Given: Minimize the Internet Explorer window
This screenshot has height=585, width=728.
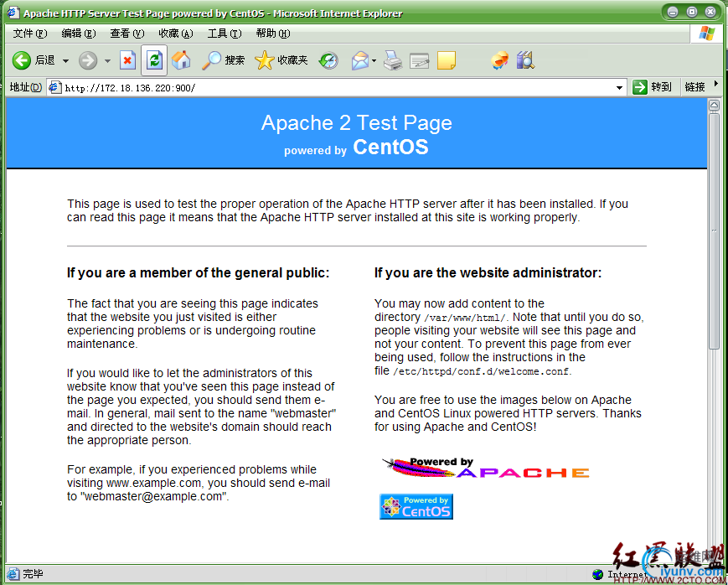Looking at the screenshot, I should click(x=673, y=12).
